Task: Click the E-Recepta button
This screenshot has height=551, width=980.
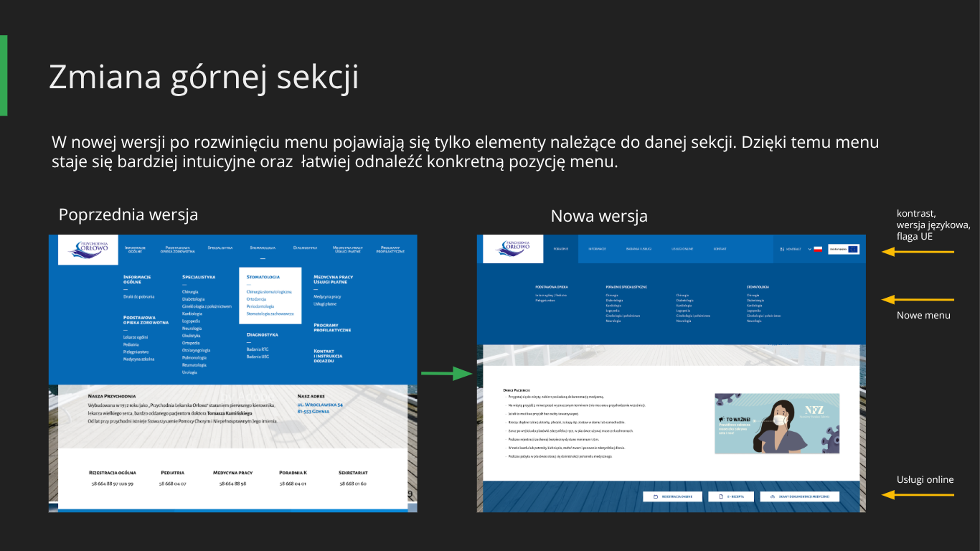Action: coord(731,496)
